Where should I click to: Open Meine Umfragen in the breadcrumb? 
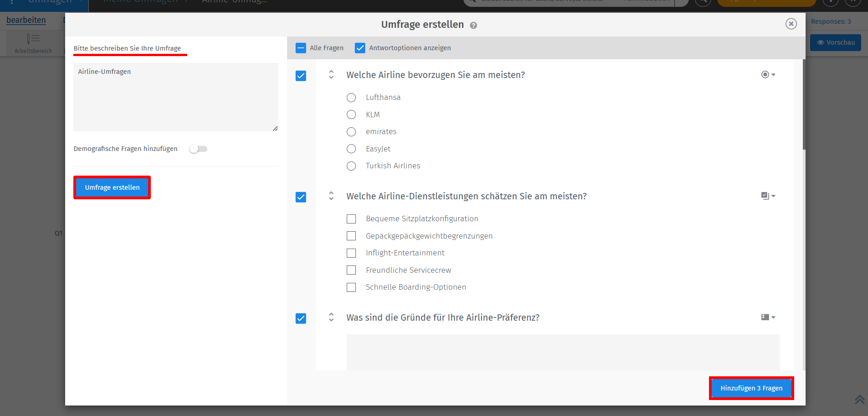click(x=141, y=2)
